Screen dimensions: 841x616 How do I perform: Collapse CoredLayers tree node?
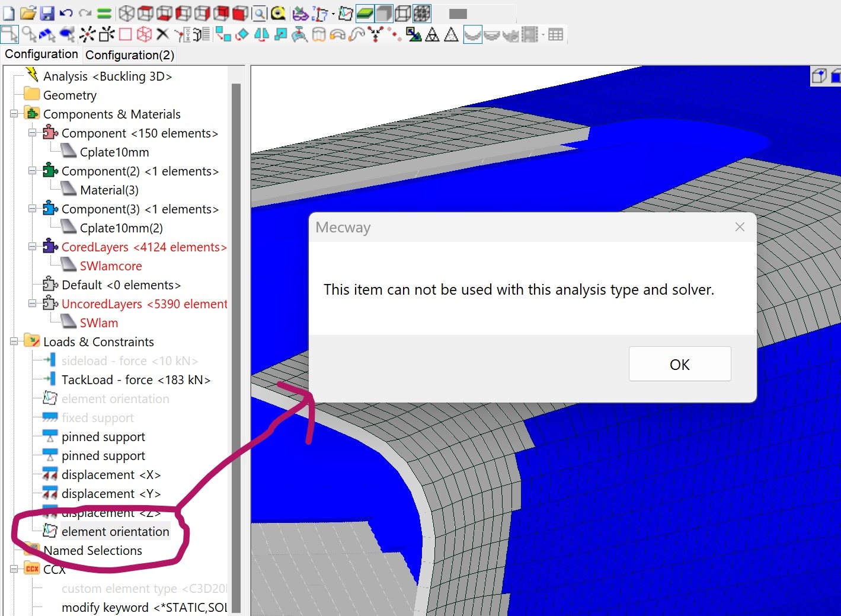33,247
